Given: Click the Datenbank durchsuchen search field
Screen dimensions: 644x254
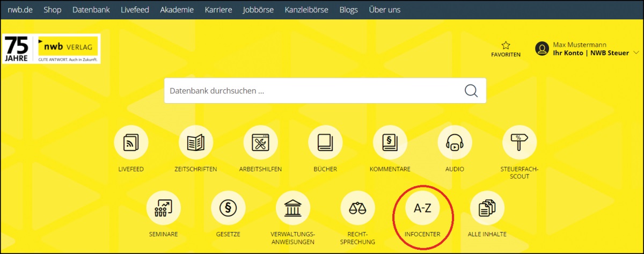Looking at the screenshot, I should pos(311,91).
